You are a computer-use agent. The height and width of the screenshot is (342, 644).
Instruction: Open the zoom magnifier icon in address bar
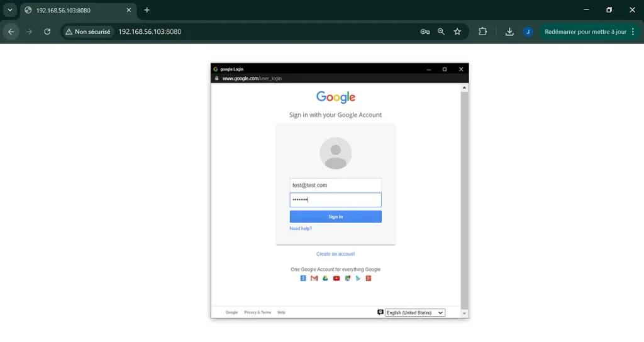coord(441,31)
